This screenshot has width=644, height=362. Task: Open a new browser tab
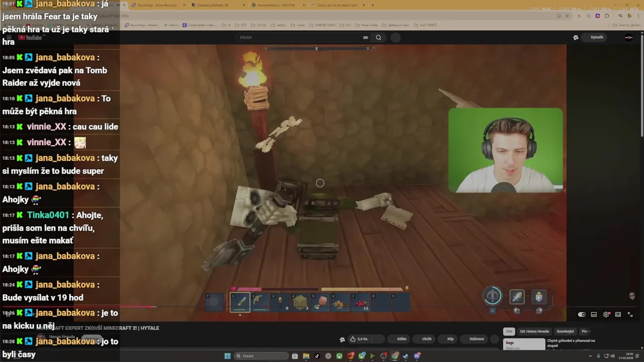(372, 5)
